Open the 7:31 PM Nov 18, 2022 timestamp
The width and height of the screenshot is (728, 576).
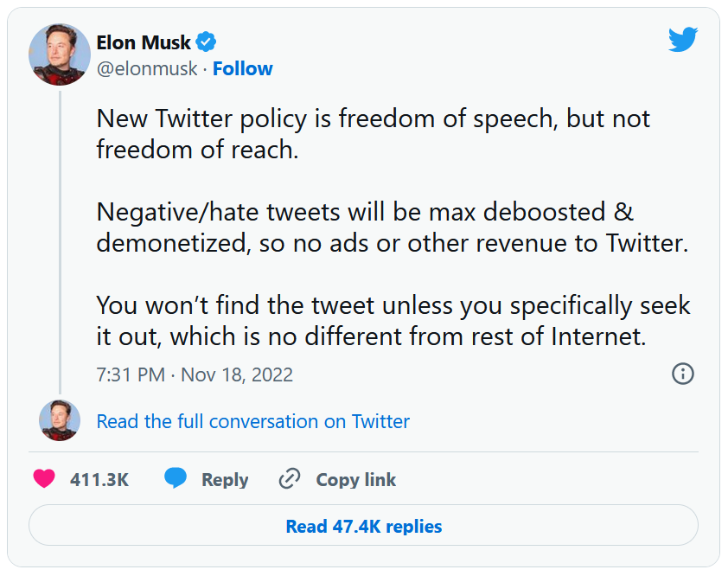pos(195,374)
